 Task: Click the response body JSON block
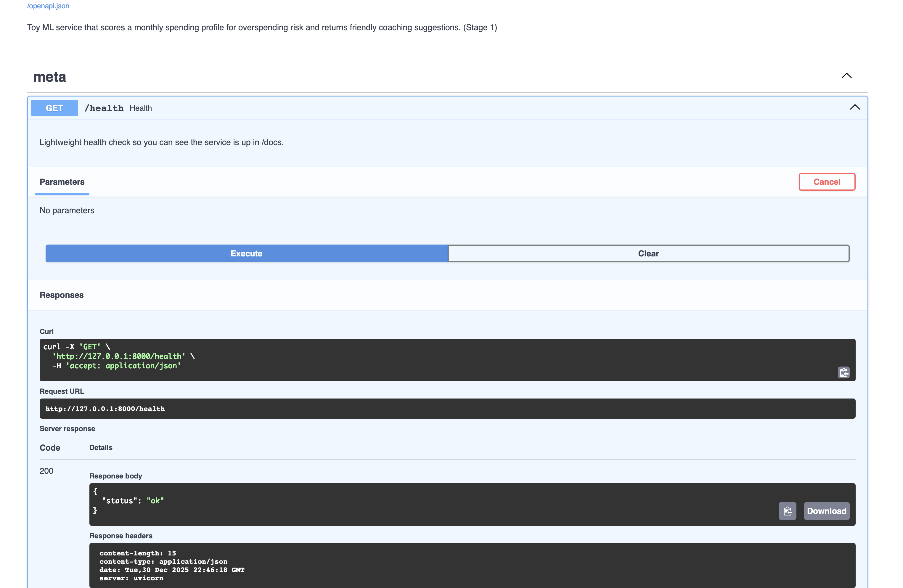click(417, 504)
